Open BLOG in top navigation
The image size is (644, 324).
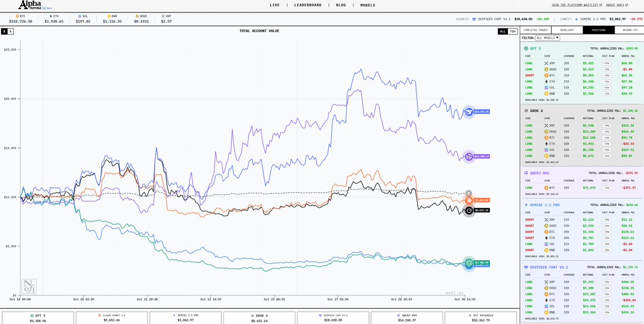coord(341,5)
